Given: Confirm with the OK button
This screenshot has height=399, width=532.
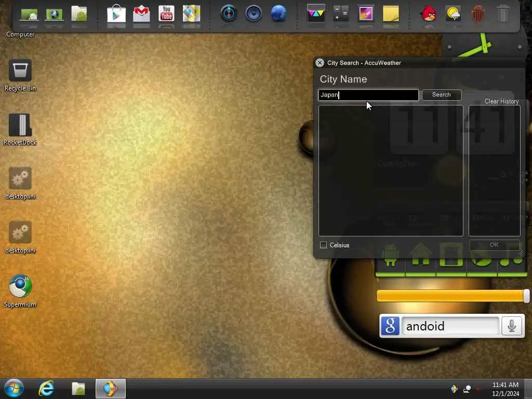Looking at the screenshot, I should pyautogui.click(x=495, y=245).
